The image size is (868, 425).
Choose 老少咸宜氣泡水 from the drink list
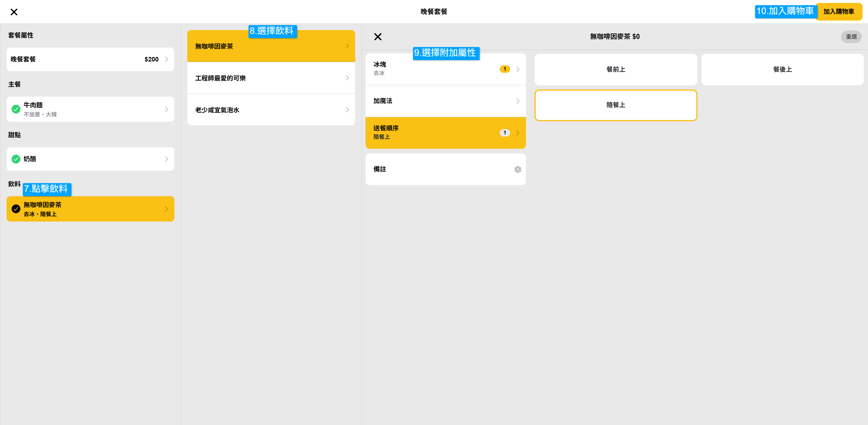[271, 110]
